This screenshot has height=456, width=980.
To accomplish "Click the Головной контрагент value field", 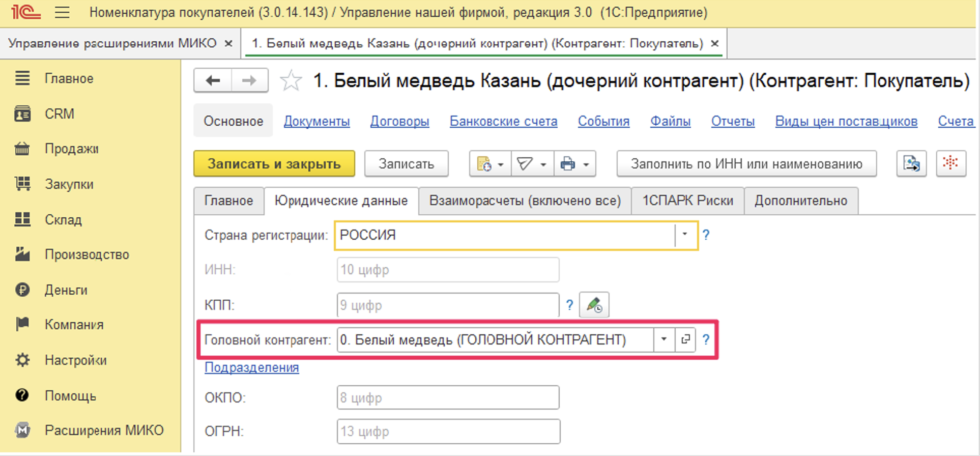I will click(x=495, y=339).
